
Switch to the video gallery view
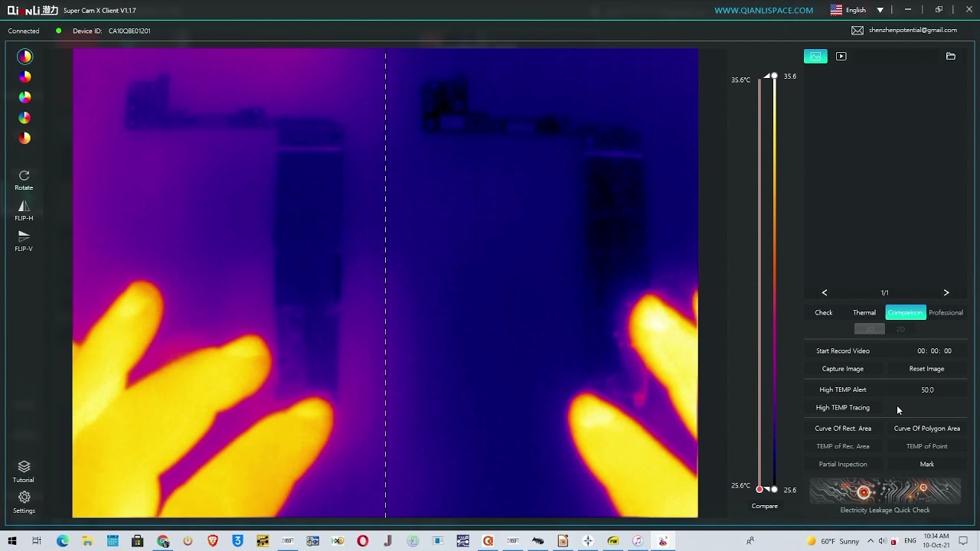pyautogui.click(x=841, y=56)
